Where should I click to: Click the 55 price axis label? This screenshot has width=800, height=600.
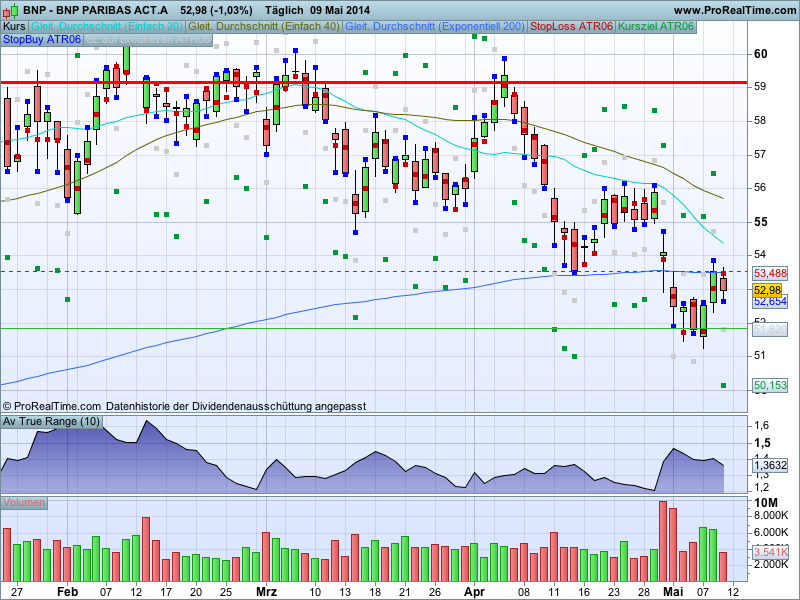(x=760, y=222)
